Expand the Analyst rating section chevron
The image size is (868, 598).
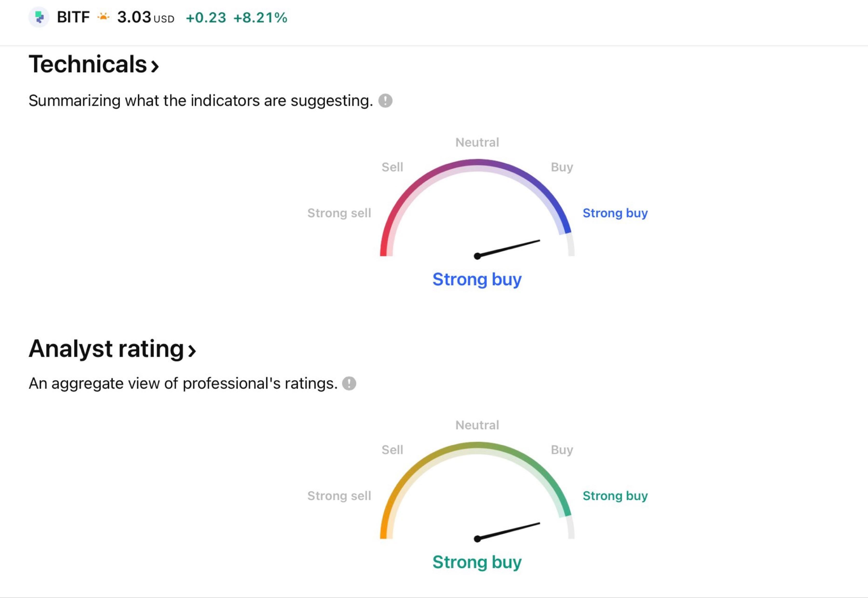192,351
